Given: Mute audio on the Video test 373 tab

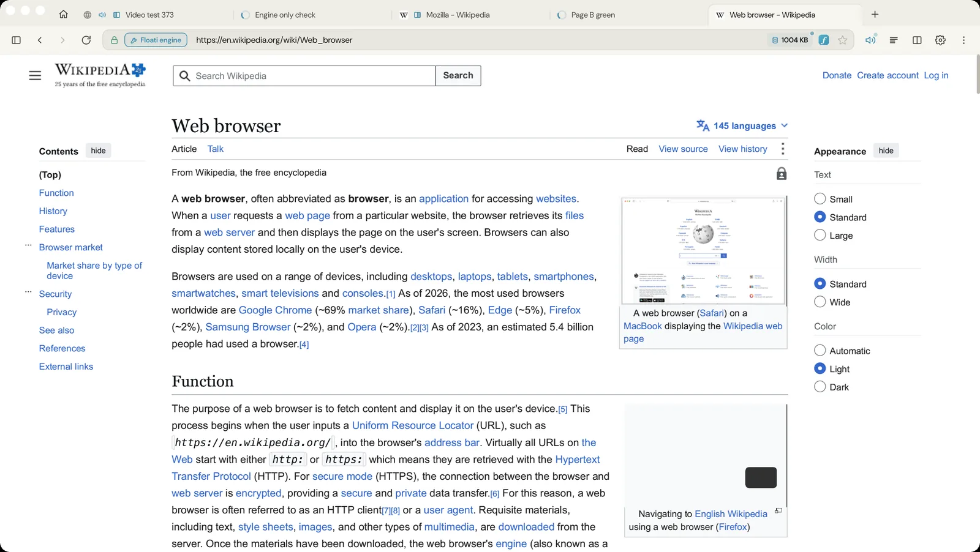Looking at the screenshot, I should (102, 15).
